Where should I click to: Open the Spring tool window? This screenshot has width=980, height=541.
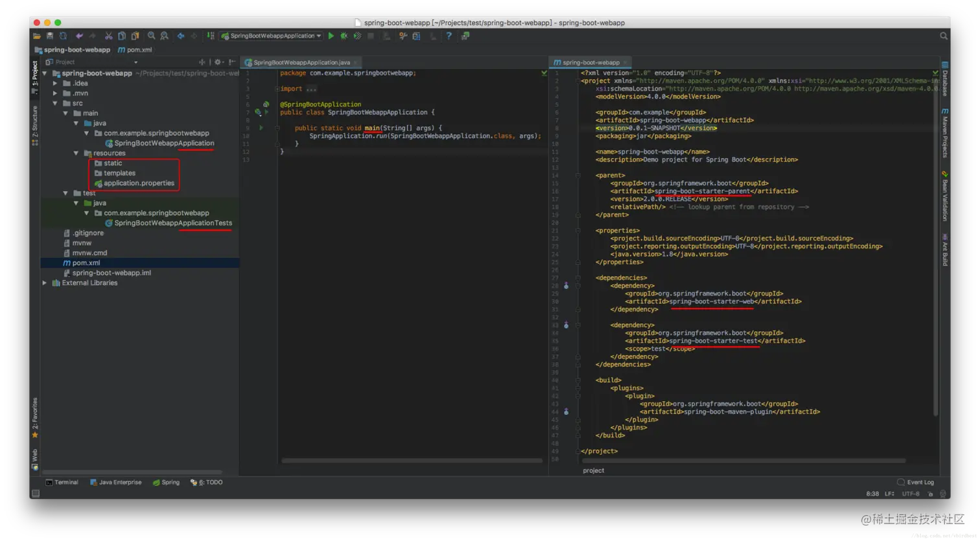click(x=166, y=483)
